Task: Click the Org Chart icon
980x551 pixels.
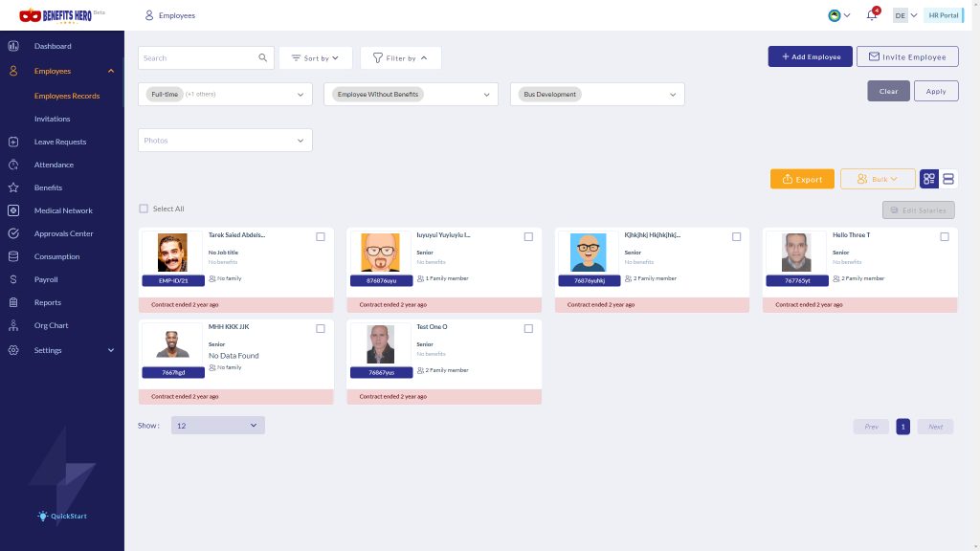Action: pos(13,325)
